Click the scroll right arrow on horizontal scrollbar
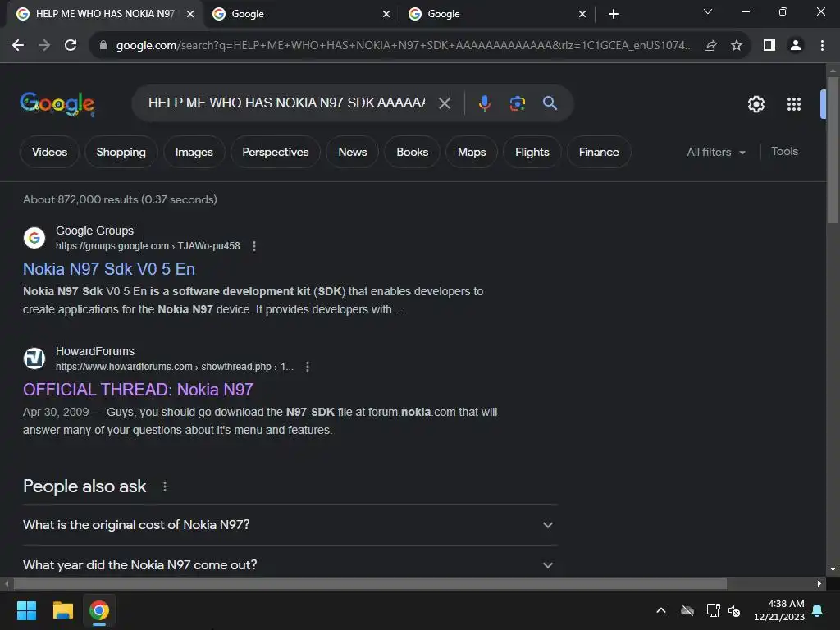 coord(819,583)
